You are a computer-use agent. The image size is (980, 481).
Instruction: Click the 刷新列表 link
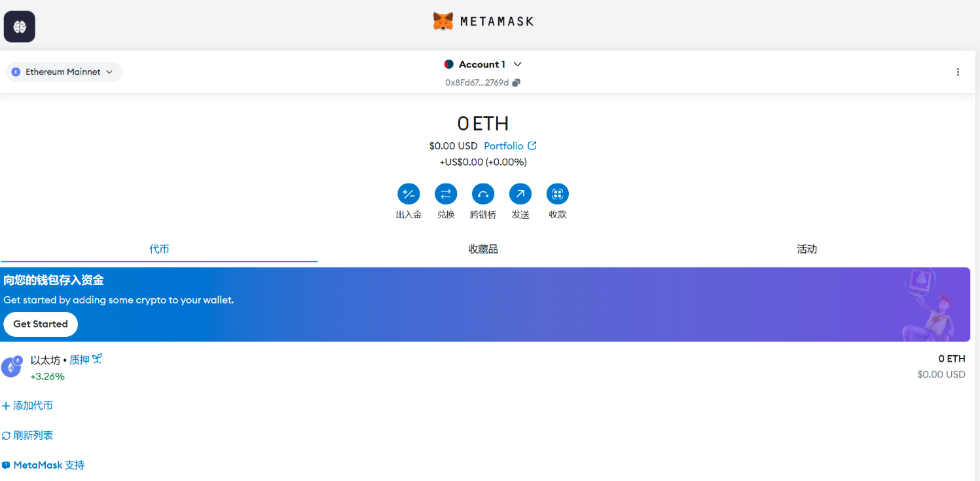pyautogui.click(x=27, y=435)
